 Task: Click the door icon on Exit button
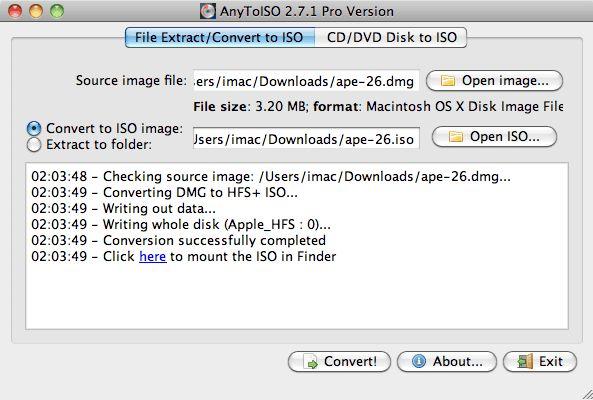(x=525, y=361)
